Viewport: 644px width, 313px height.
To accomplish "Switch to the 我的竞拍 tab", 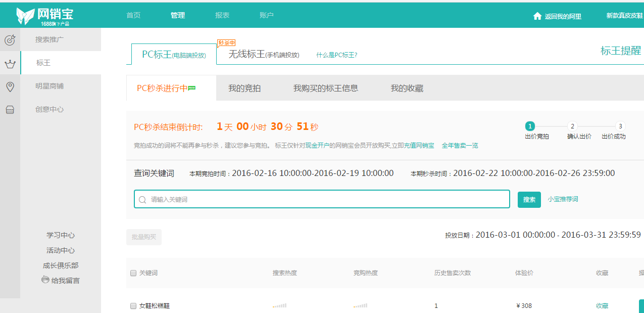I will [244, 88].
